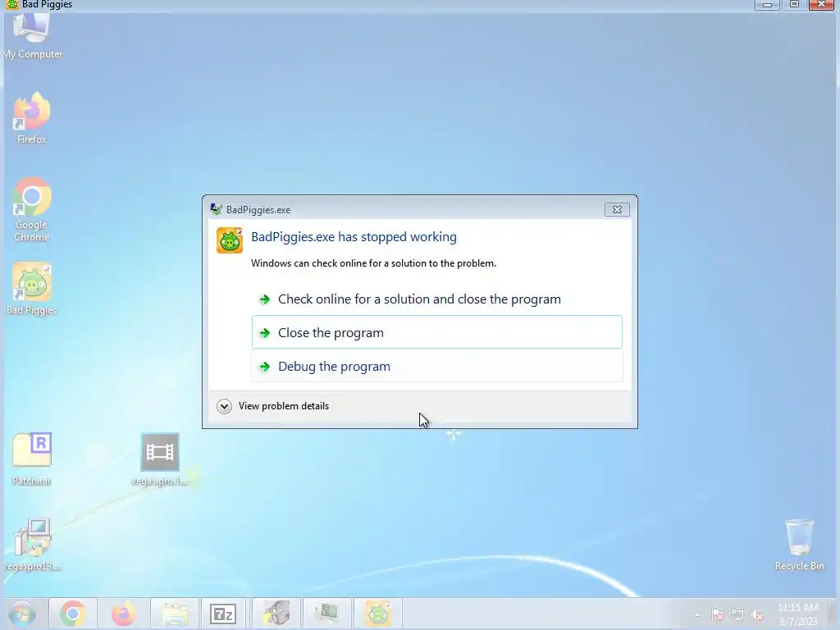Click the Bad Piggies icon in the error dialog

(230, 240)
